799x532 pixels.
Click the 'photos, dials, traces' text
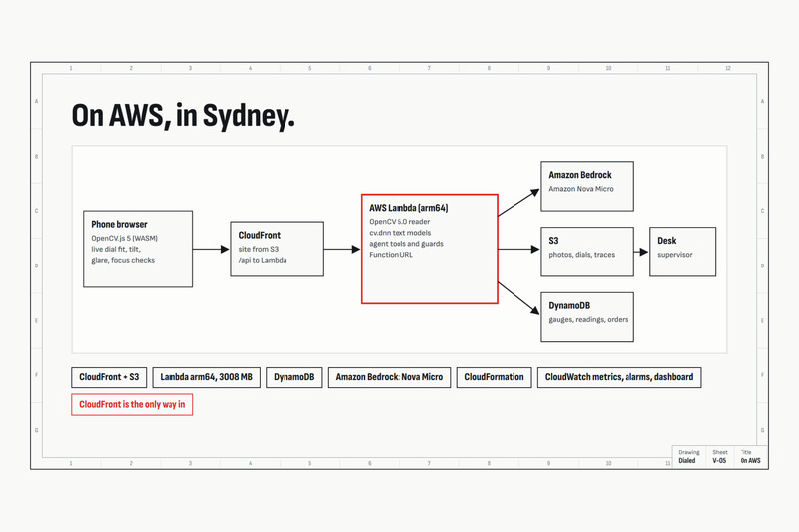click(582, 254)
